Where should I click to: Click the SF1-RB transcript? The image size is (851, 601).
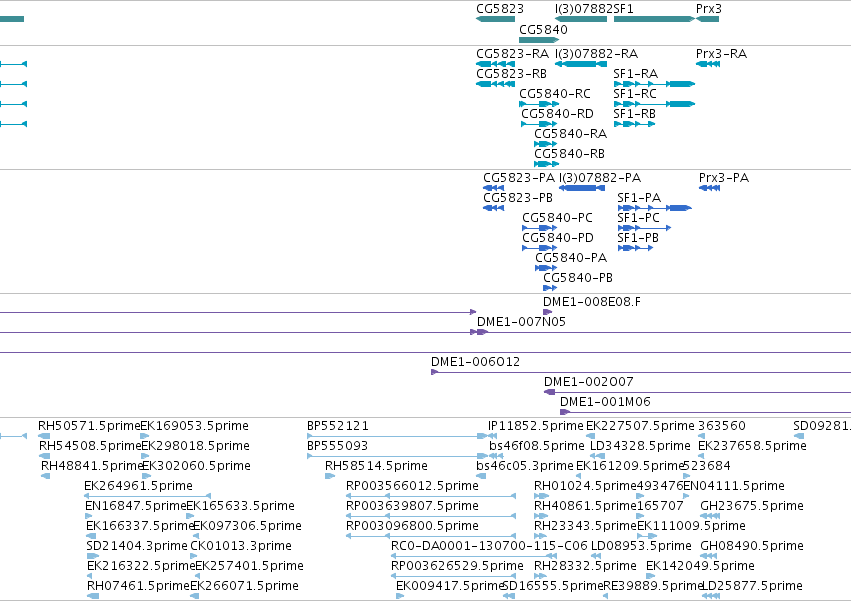tap(634, 124)
